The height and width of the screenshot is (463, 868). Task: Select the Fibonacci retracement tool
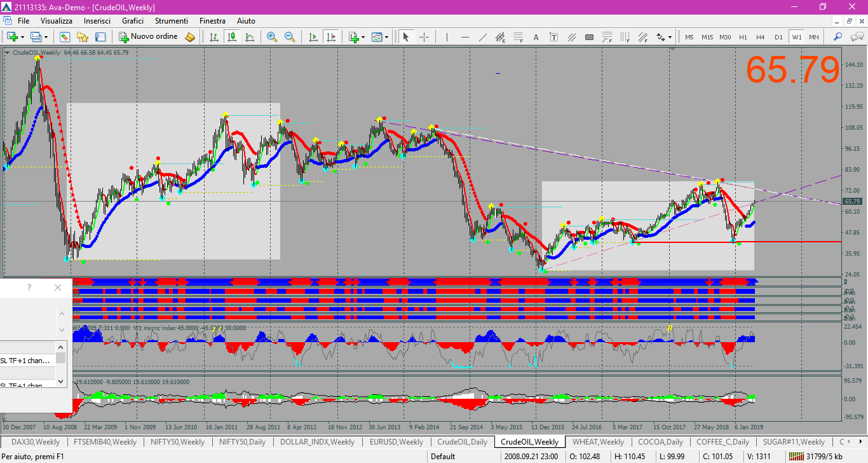[x=519, y=37]
